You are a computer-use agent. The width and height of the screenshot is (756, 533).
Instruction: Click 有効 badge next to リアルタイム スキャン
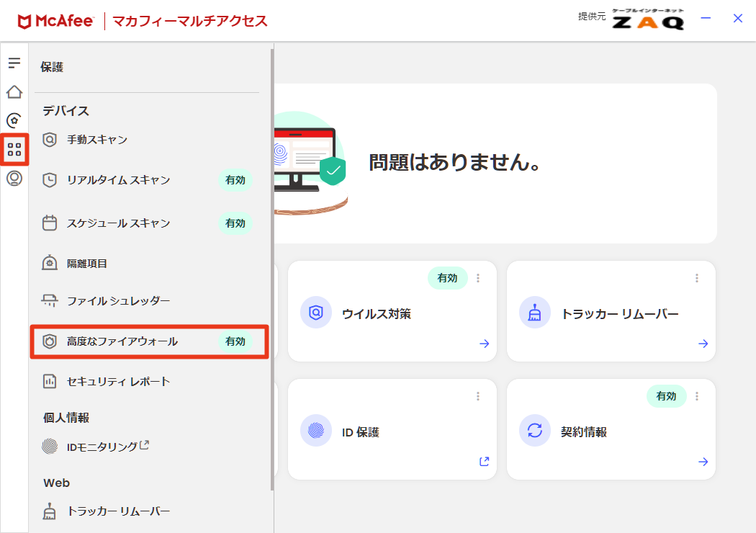[x=235, y=180]
